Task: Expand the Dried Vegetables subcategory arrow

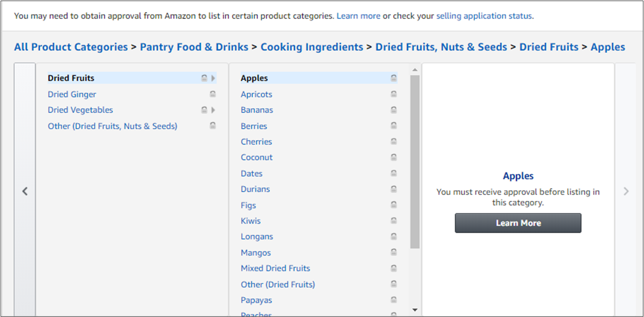Action: [x=213, y=110]
